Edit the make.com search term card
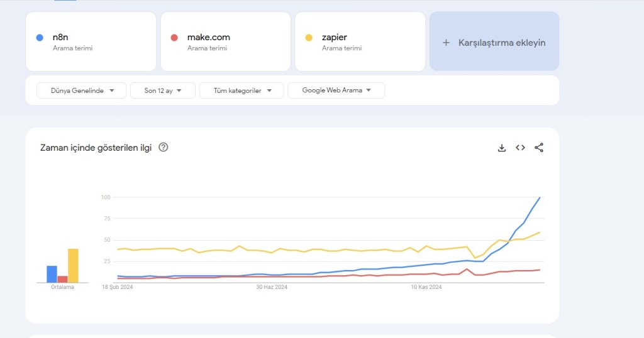The image size is (644, 338). tap(226, 41)
